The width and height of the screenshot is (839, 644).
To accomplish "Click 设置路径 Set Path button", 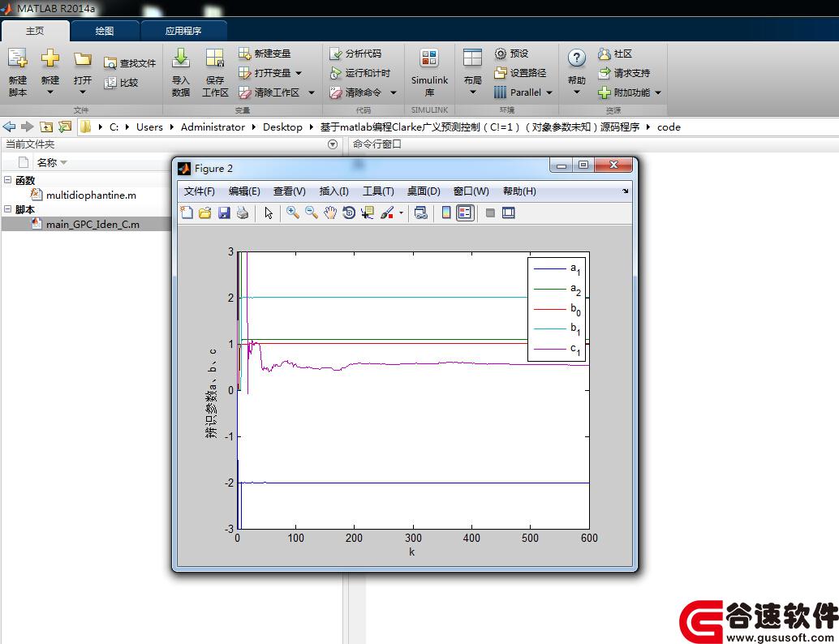I will pyautogui.click(x=520, y=73).
